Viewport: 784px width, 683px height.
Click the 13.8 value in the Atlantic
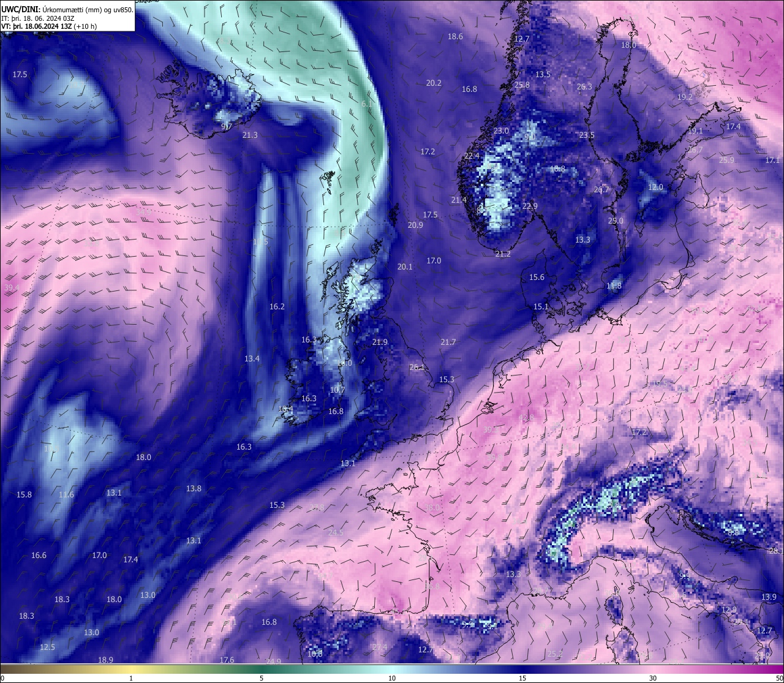[194, 489]
